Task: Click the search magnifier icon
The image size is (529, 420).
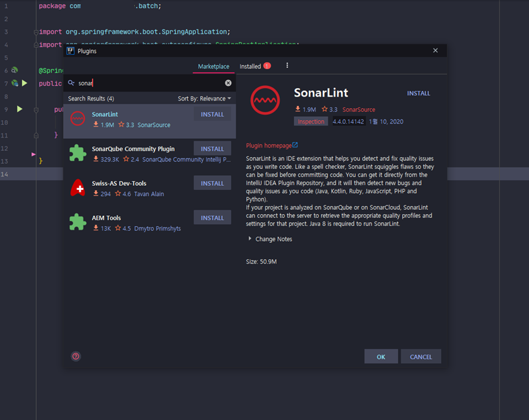Action: (x=71, y=83)
